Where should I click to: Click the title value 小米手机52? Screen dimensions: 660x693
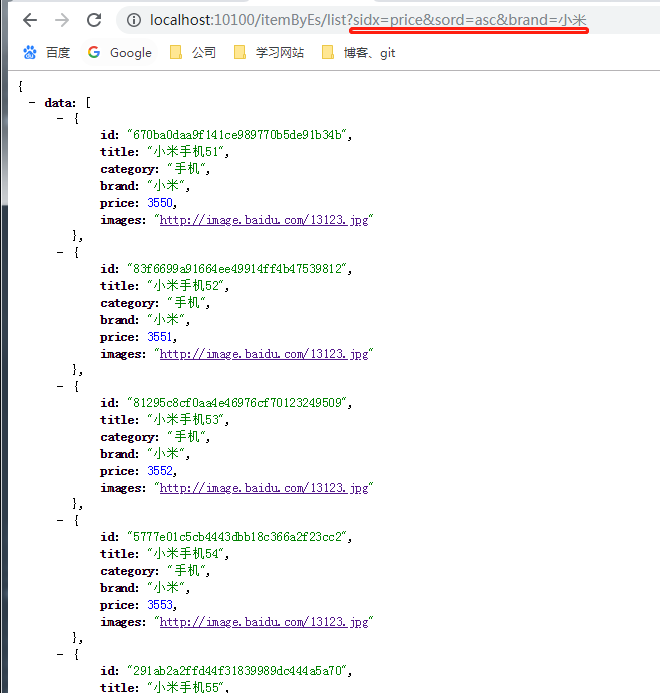[186, 286]
